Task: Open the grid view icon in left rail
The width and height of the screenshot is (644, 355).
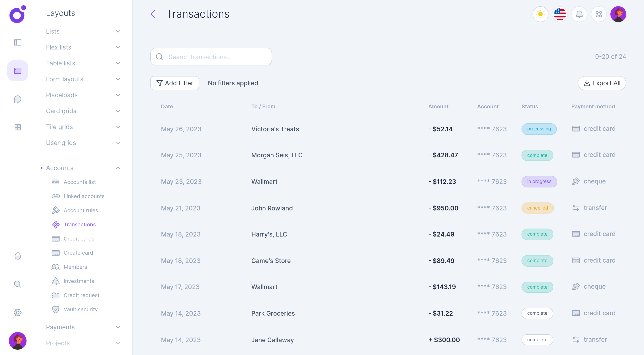Action: [17, 127]
